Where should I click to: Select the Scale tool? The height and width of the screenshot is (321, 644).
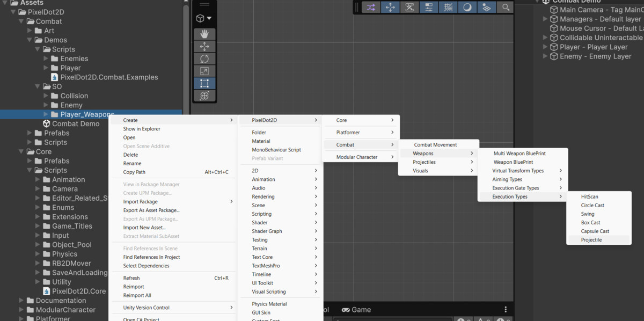click(204, 71)
